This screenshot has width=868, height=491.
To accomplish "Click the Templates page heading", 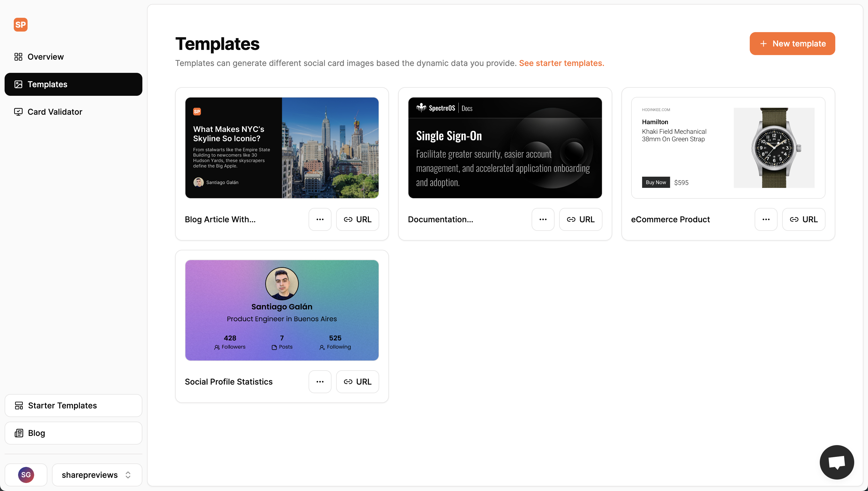I will [x=217, y=44].
